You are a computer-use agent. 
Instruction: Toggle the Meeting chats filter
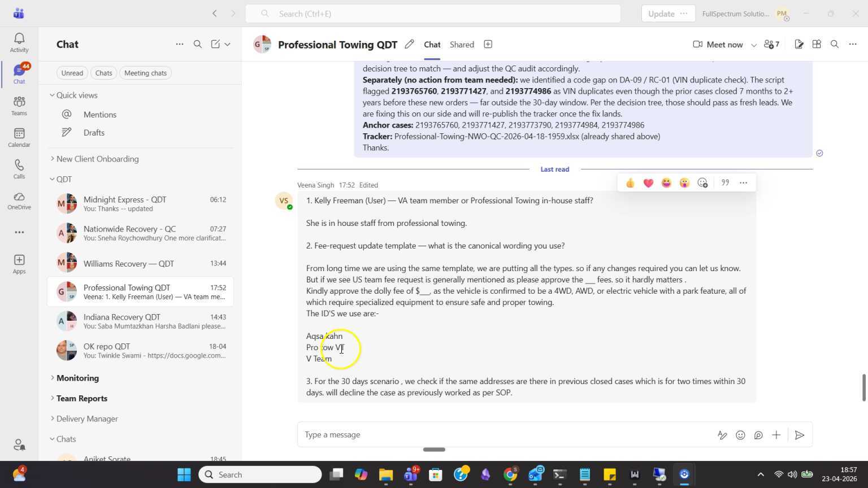click(x=145, y=73)
